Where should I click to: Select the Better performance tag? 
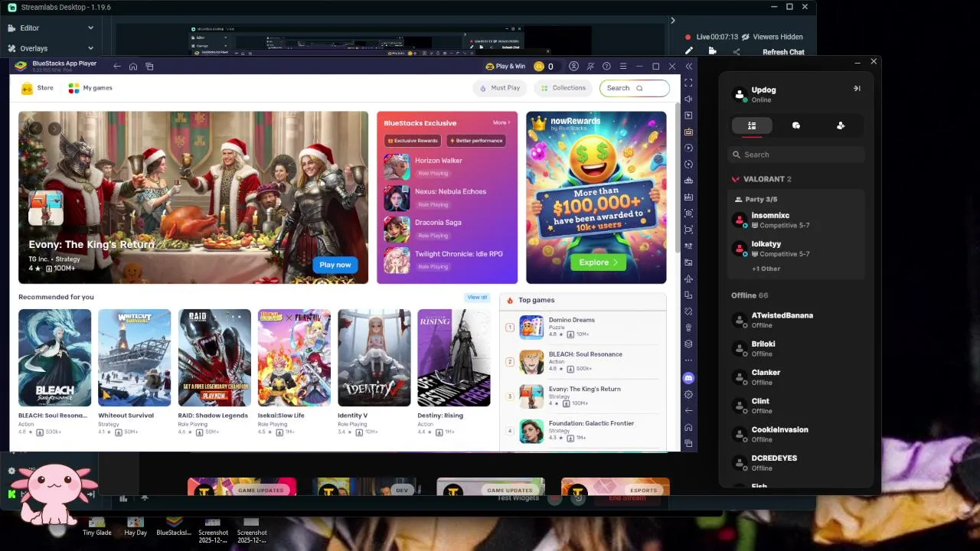(476, 141)
